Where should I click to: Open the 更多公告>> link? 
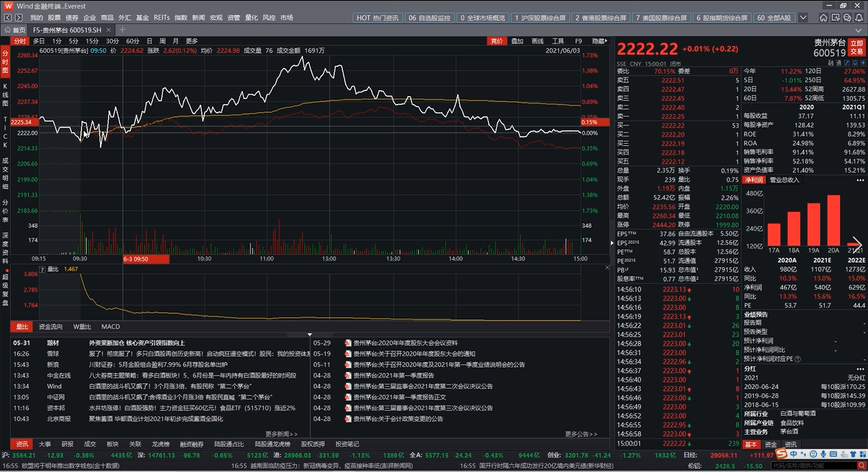pos(581,434)
